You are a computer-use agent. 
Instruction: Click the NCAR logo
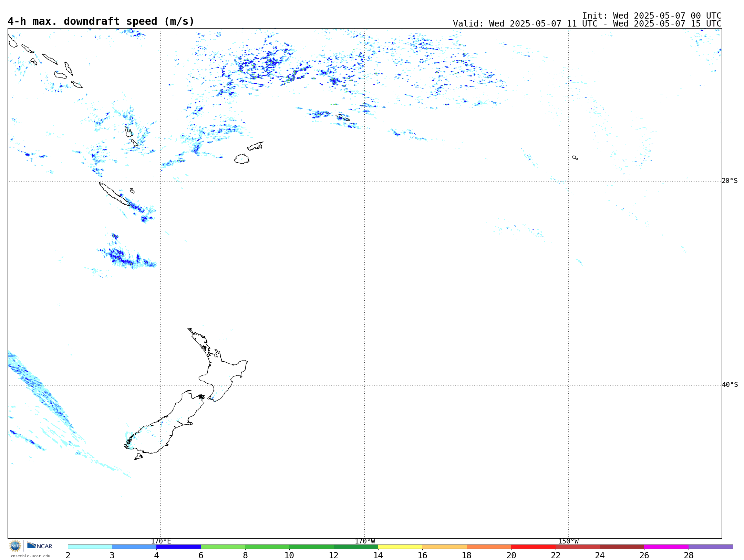(40, 546)
